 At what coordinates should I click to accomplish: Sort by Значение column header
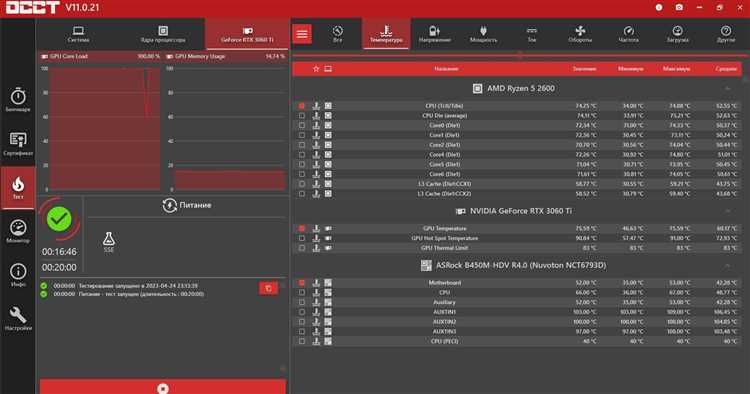tap(585, 69)
